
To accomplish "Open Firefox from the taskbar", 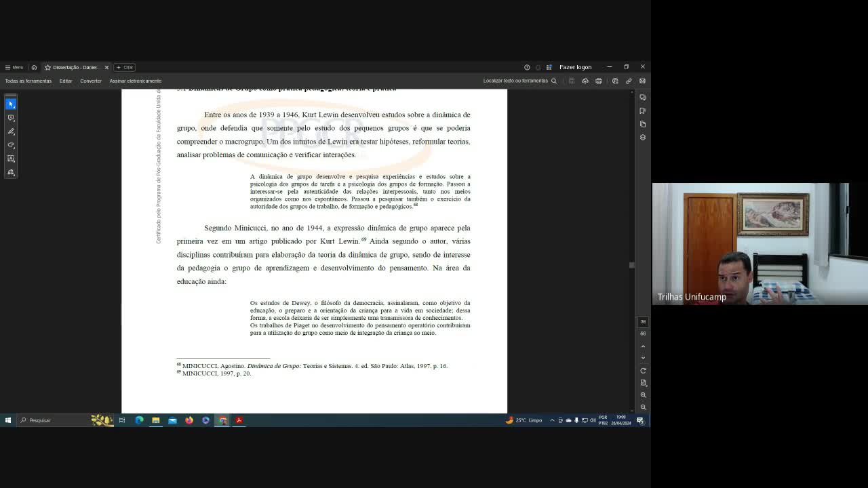I will pos(189,420).
